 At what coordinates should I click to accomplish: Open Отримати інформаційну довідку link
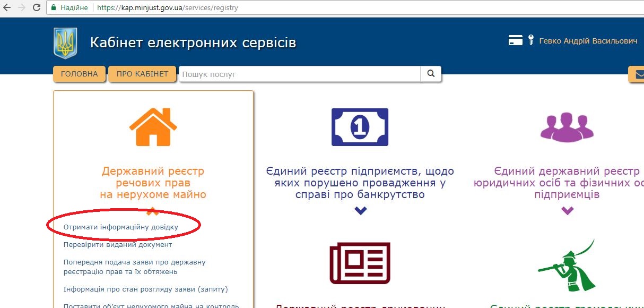[x=121, y=227]
